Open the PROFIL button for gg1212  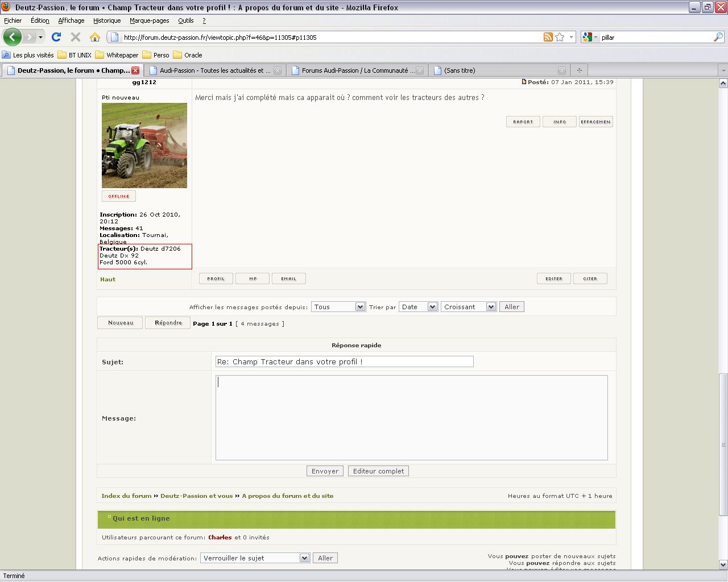coord(216,278)
